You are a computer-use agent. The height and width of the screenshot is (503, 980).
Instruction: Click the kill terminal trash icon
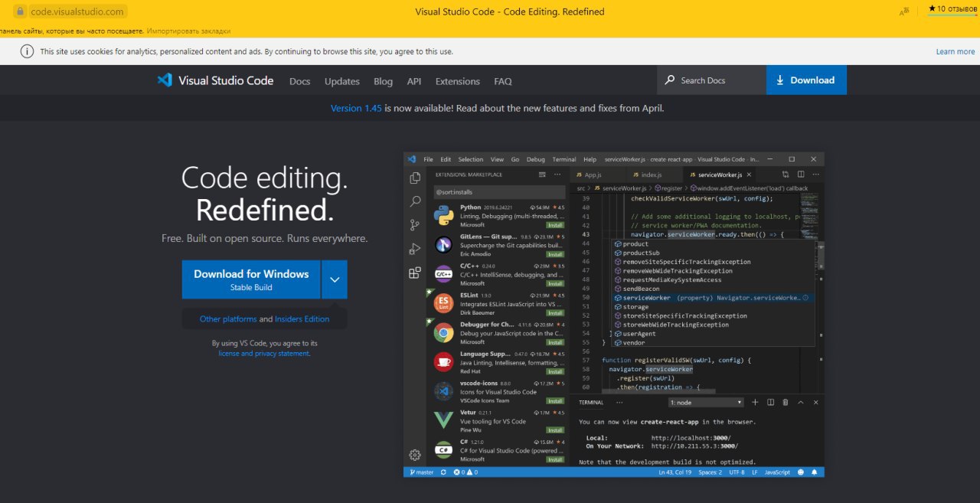786,402
